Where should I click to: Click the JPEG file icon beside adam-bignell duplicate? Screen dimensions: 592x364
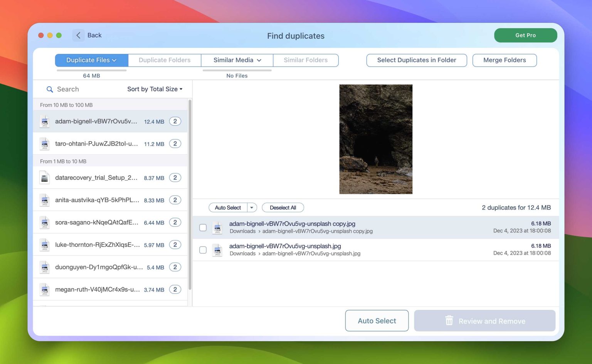coord(44,121)
